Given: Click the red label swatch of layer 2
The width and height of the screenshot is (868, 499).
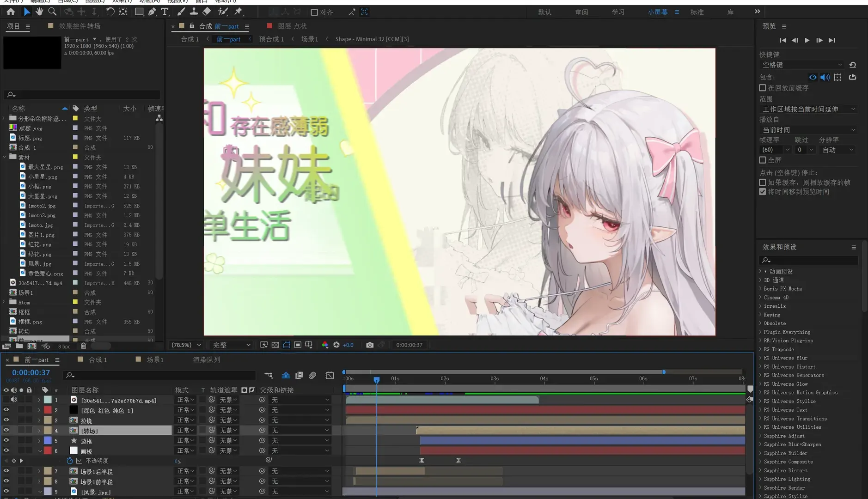Looking at the screenshot, I should 48,410.
